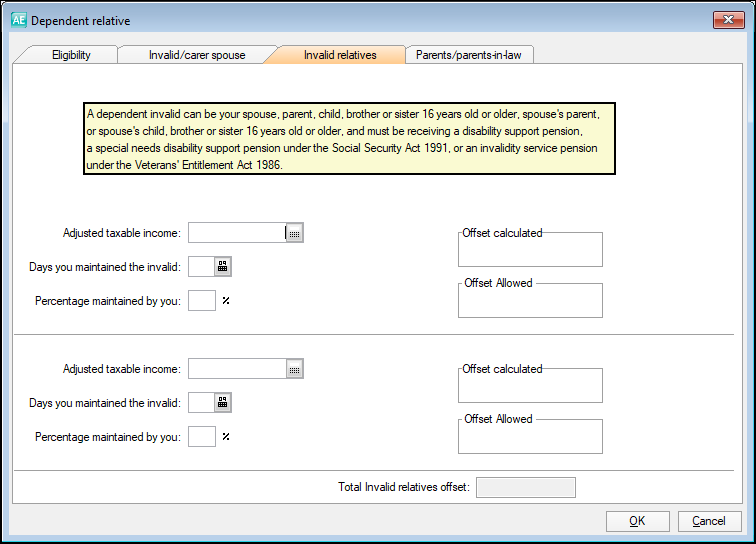Click the Total Invalid relatives offset field
This screenshot has width=756, height=544.
coord(526,488)
